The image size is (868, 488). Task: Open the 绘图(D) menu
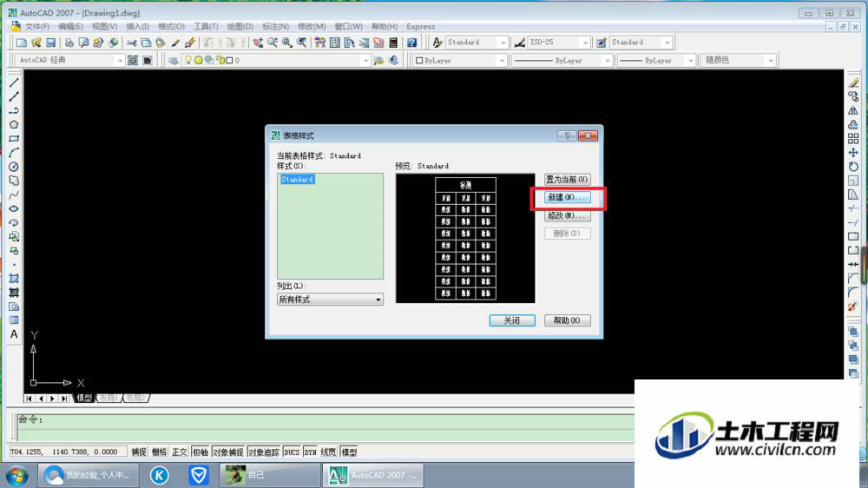[x=240, y=27]
